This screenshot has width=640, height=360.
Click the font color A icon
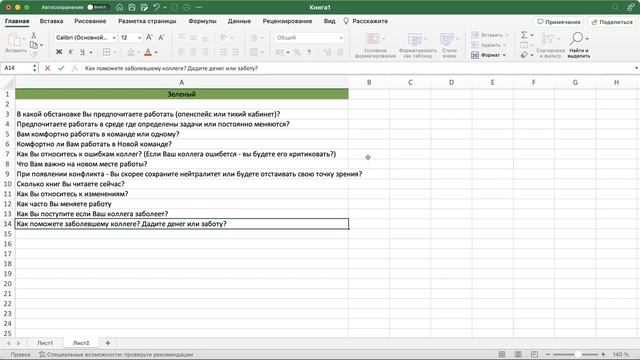(x=148, y=52)
